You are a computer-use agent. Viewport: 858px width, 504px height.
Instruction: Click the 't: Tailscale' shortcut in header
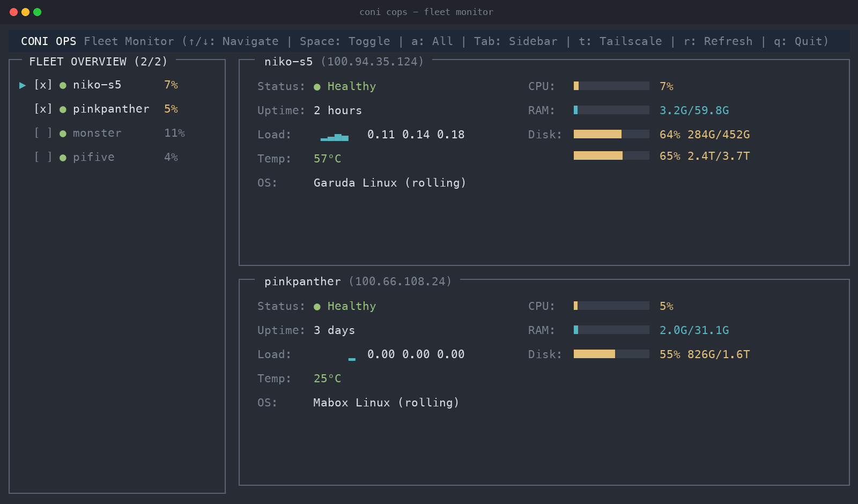[x=620, y=41]
